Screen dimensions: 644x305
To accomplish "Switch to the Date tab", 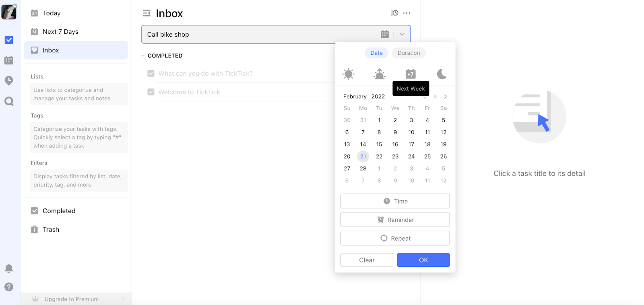I will (377, 53).
